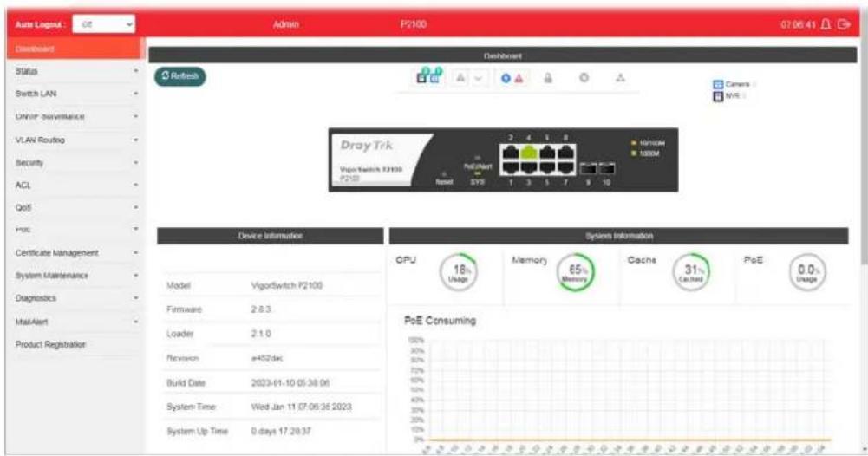
Task: Click the PoE usage gauge
Action: 807,272
